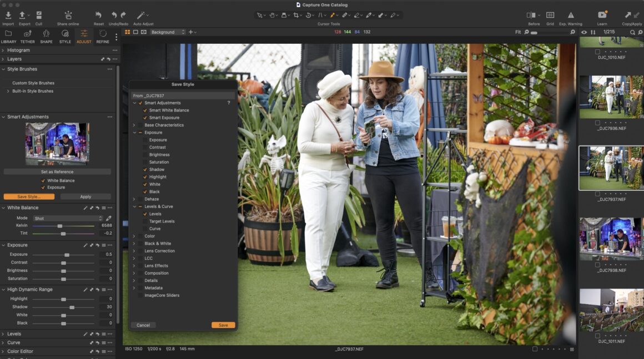Collapse the Exposure group in Save Style
The height and width of the screenshot is (359, 644).
click(134, 133)
